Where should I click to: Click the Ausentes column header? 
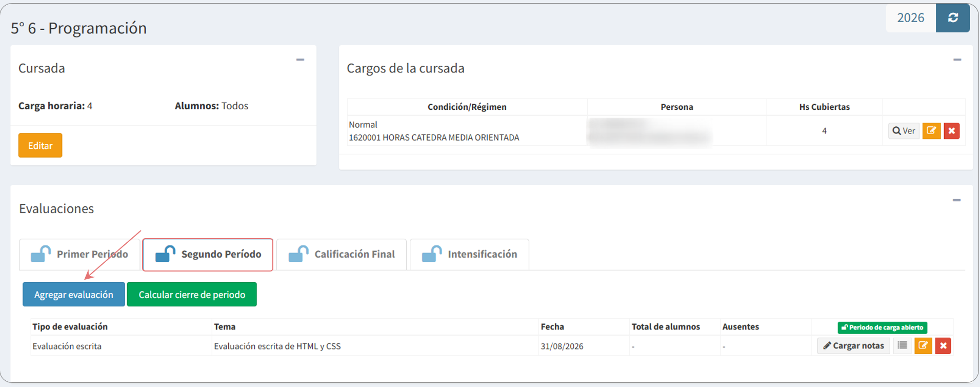point(741,327)
